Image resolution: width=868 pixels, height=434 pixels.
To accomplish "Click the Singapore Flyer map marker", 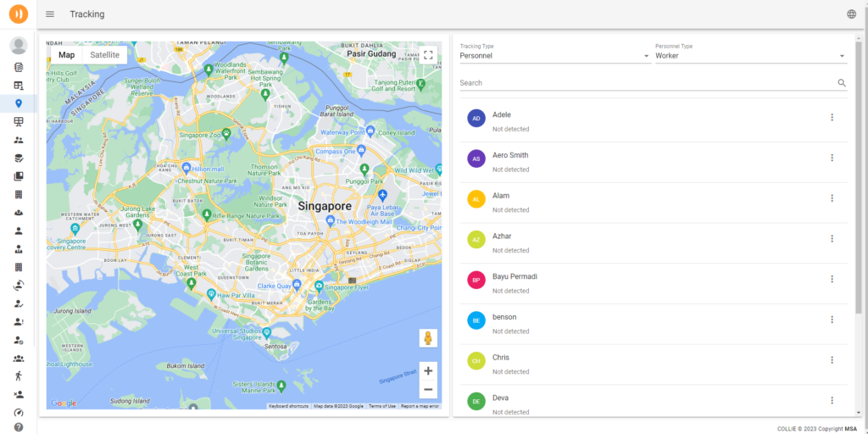I will coord(319,286).
